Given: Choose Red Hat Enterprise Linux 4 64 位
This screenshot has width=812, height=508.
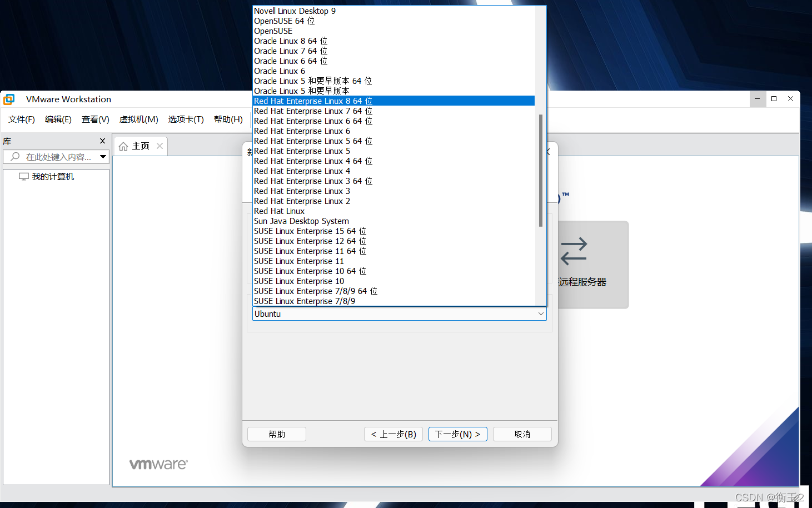Looking at the screenshot, I should (393, 161).
